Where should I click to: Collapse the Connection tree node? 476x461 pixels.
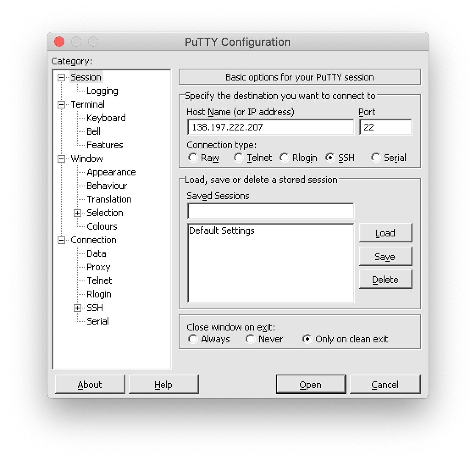(61, 241)
